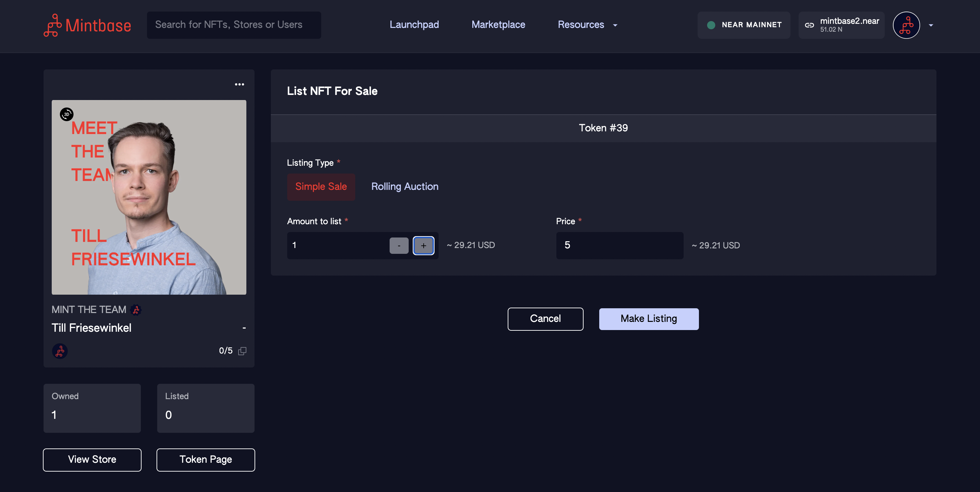Click the Cancel button

[x=545, y=319]
